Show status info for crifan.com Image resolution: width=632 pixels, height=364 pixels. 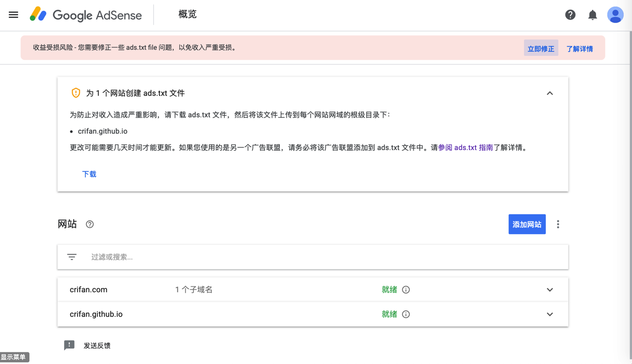pyautogui.click(x=406, y=290)
